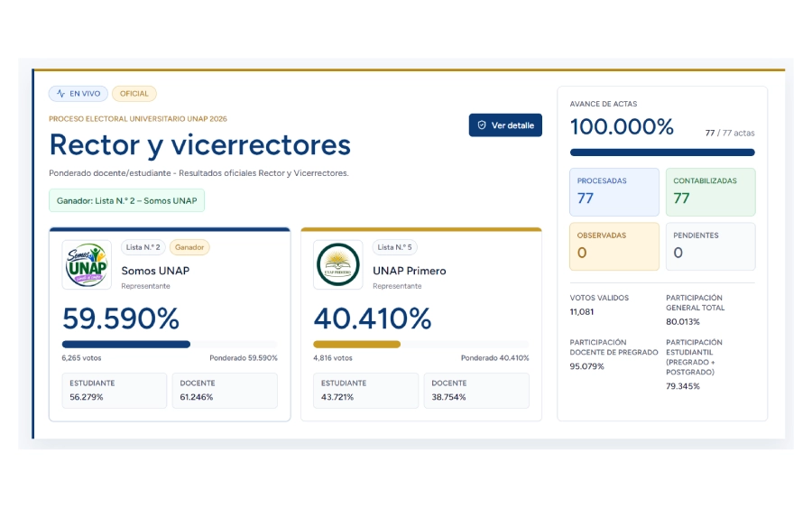The height and width of the screenshot is (508, 812).
Task: Click the Ganador: Lista N.° 2 banner
Action: tap(127, 200)
